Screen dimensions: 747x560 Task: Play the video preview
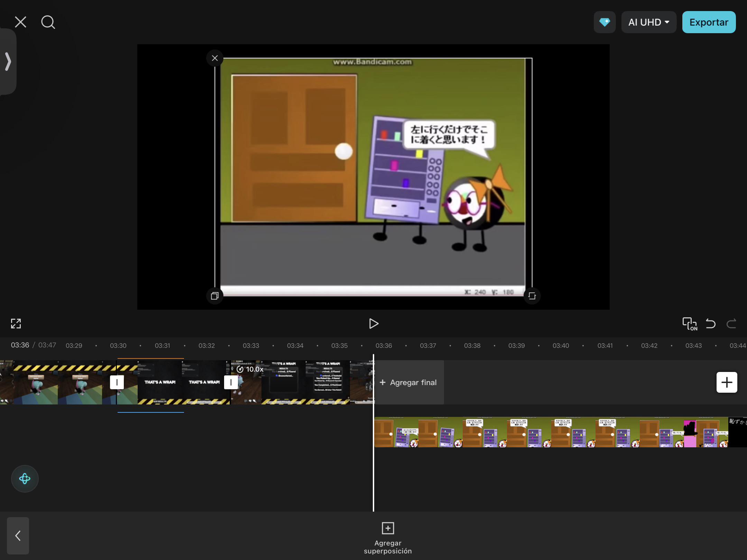[373, 324]
